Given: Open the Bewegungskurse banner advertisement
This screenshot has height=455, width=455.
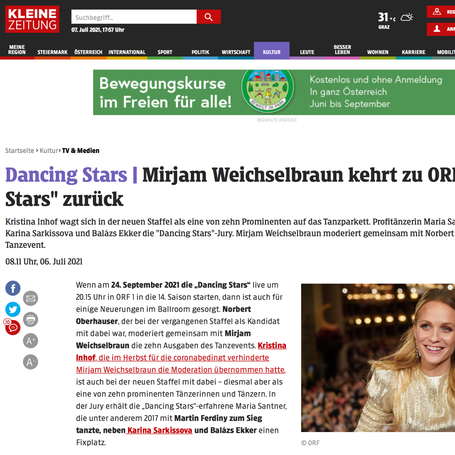Looking at the screenshot, I should click(x=274, y=92).
